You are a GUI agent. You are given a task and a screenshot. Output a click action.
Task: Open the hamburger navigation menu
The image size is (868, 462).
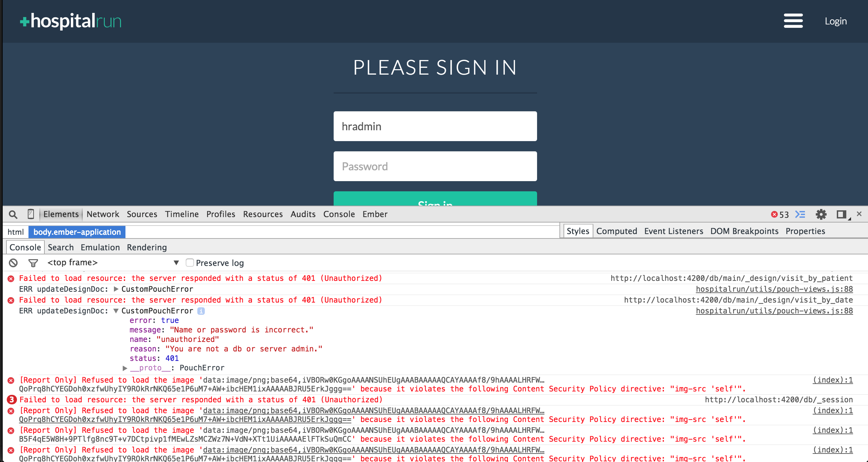pos(793,21)
